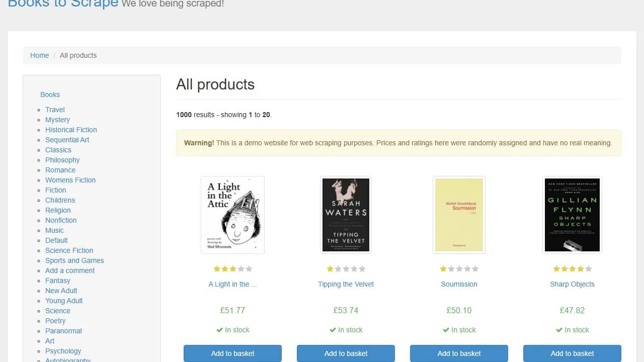644x362 pixels.
Task: Click the £50.10 price
Action: tap(459, 310)
